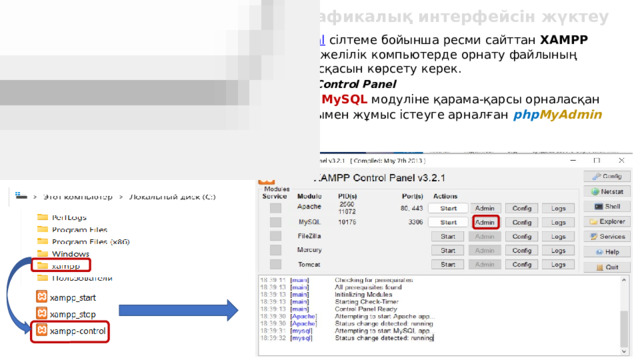640x360 pixels.
Task: Toggle the Mercury service checkbox
Action: [x=276, y=250]
